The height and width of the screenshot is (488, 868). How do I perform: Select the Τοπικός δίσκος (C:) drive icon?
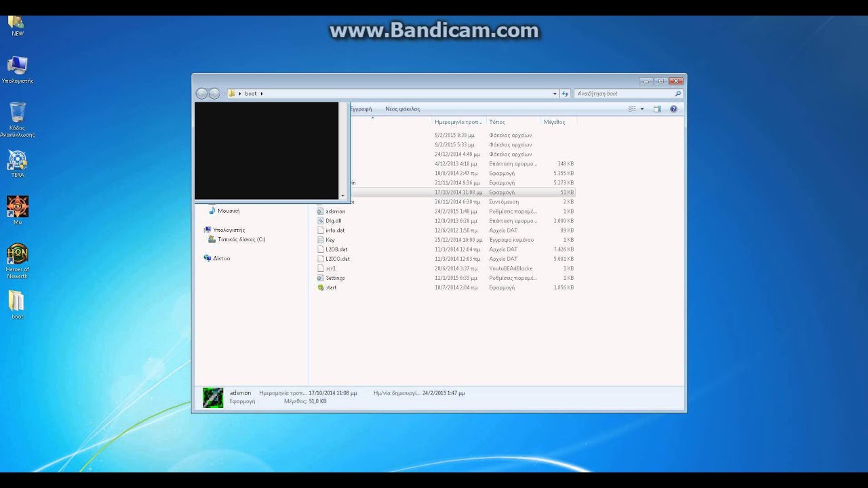tap(212, 239)
